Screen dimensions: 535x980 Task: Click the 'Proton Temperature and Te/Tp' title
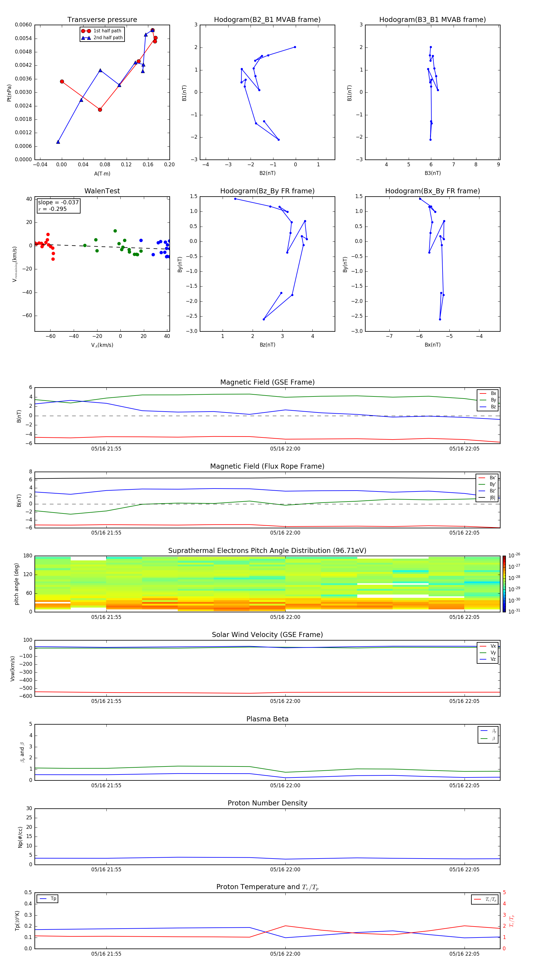coord(267,887)
